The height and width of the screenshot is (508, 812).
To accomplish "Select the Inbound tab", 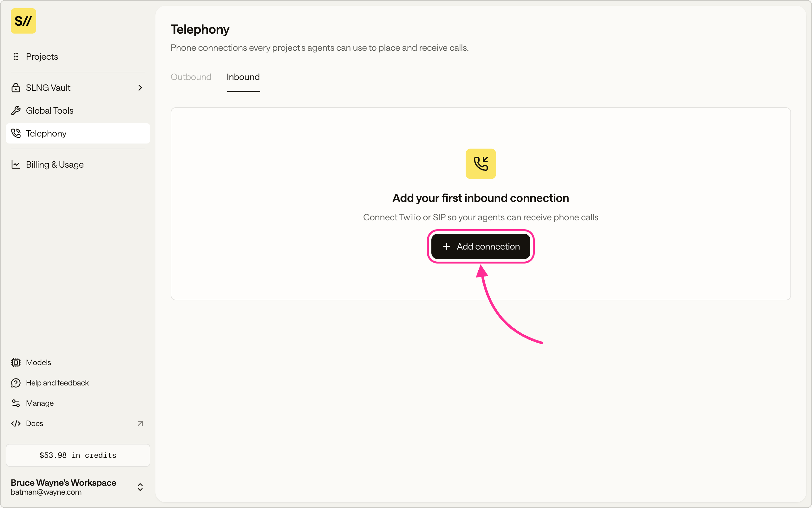I will [x=243, y=77].
